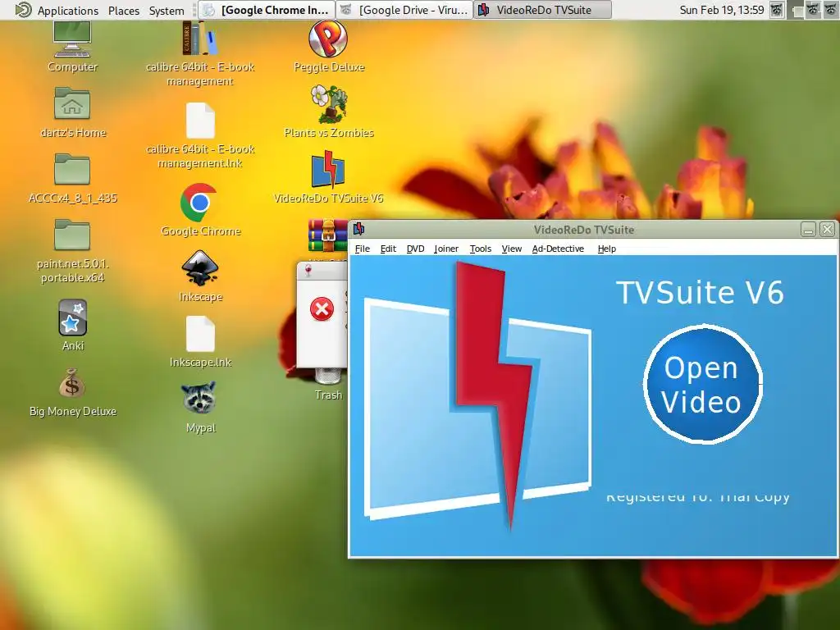Open the Edit menu in VideoReDo

click(388, 249)
